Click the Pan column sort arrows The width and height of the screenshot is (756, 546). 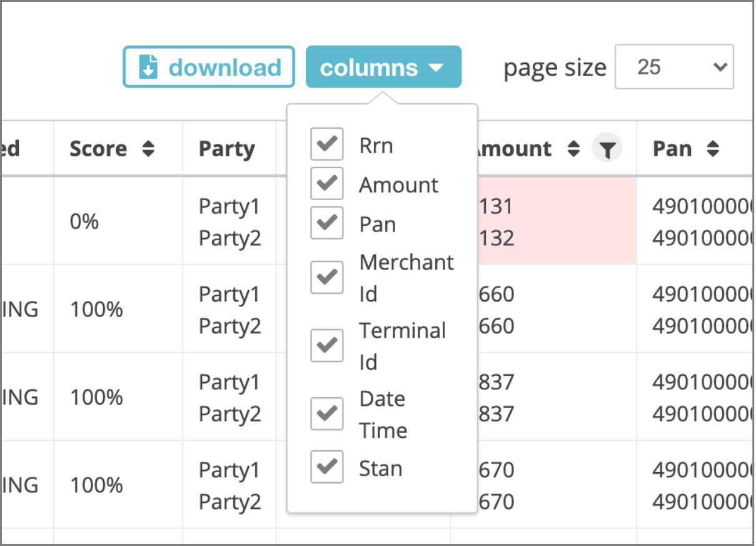click(713, 149)
